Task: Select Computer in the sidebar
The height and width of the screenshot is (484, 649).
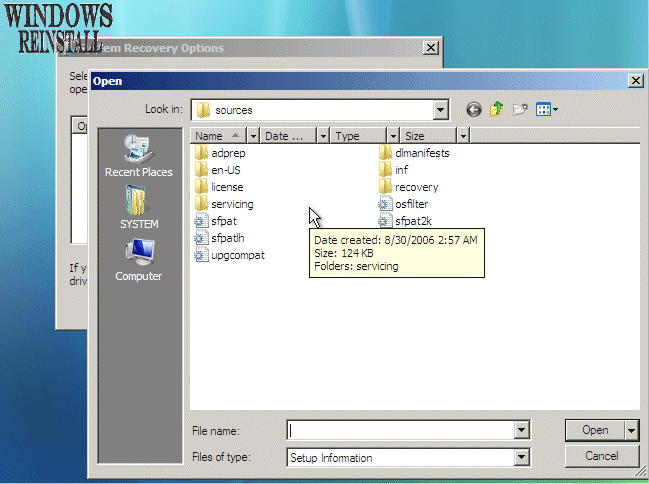Action: pyautogui.click(x=138, y=260)
